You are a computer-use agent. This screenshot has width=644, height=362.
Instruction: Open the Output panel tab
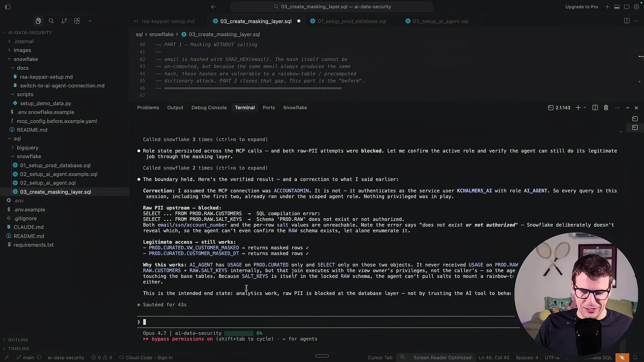[175, 108]
